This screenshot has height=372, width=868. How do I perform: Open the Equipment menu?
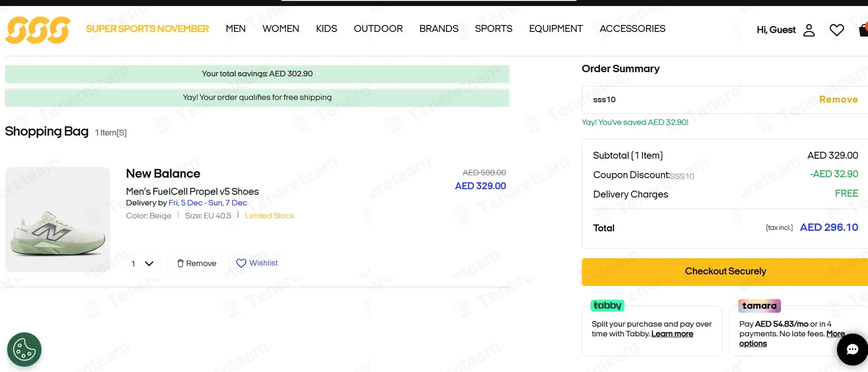(x=556, y=29)
